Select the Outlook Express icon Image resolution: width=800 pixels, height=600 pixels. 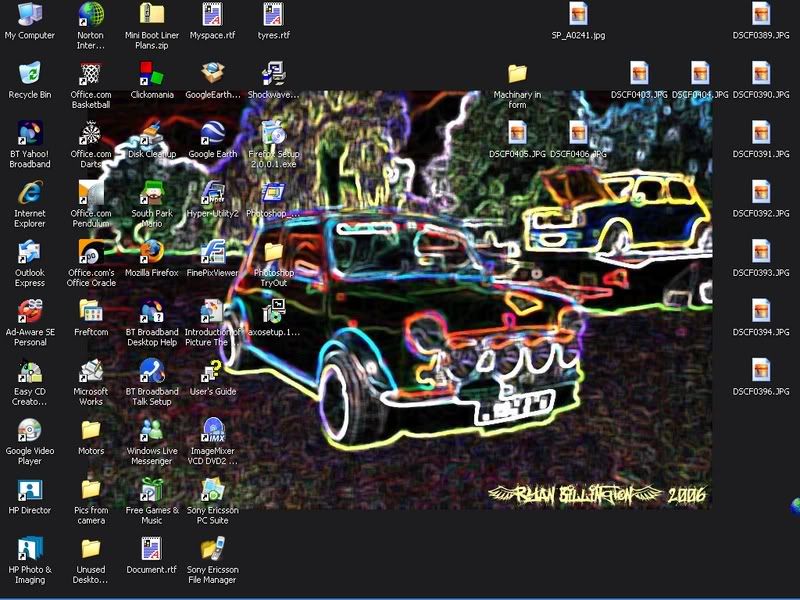click(30, 252)
